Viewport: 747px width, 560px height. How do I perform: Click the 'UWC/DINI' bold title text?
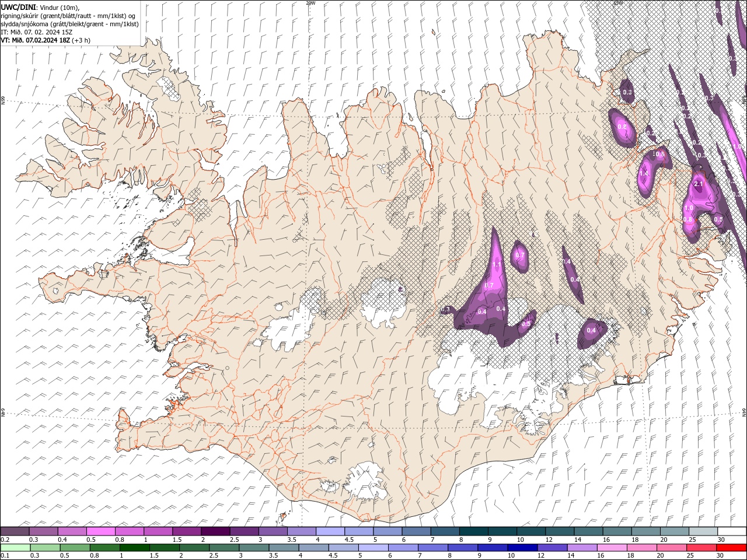click(18, 7)
